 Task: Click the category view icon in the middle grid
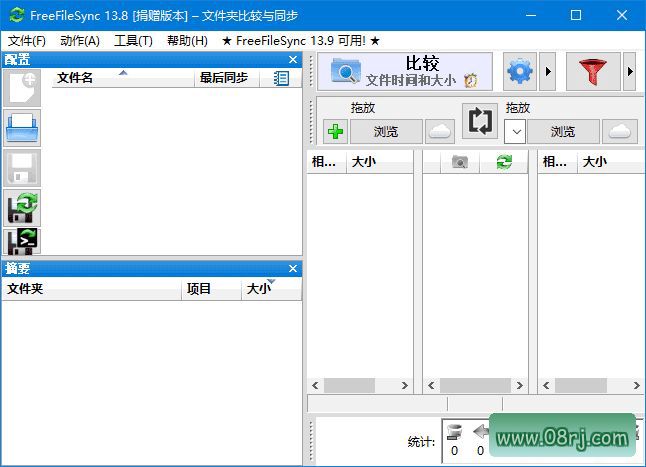point(460,162)
